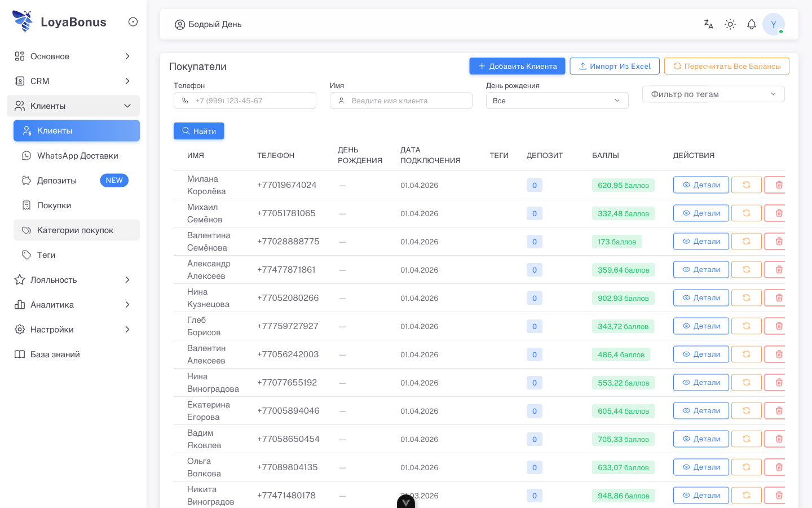Toggle light/dark theme sun icon

point(730,24)
